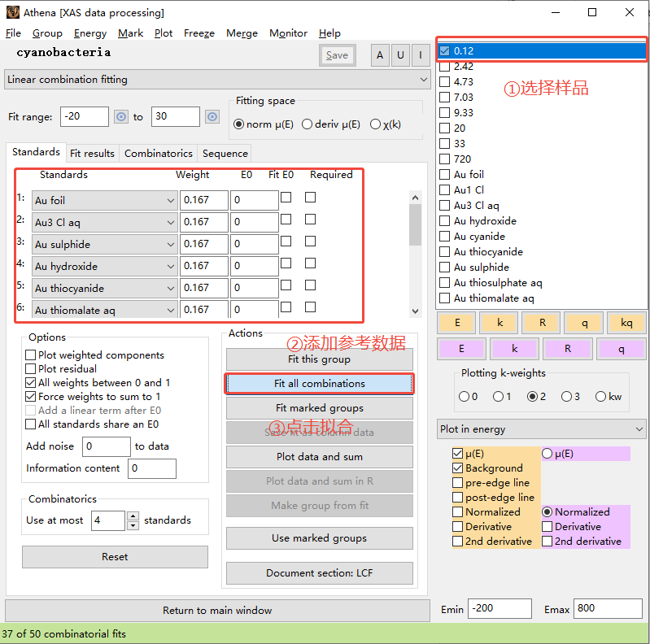Toggle All weights between 0 and 1
Image resolution: width=650 pixels, height=644 pixels.
[30, 382]
